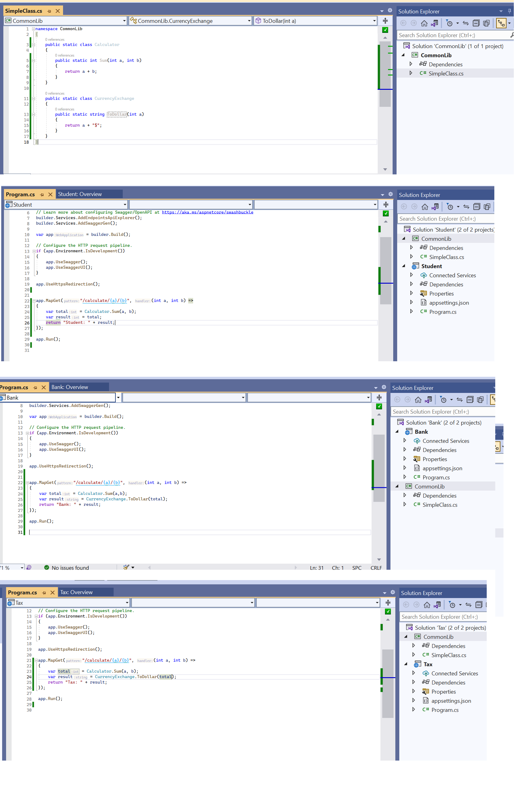Open editor settings gear above SimpleClass.cs editor
This screenshot has width=519, height=812.
click(390, 11)
